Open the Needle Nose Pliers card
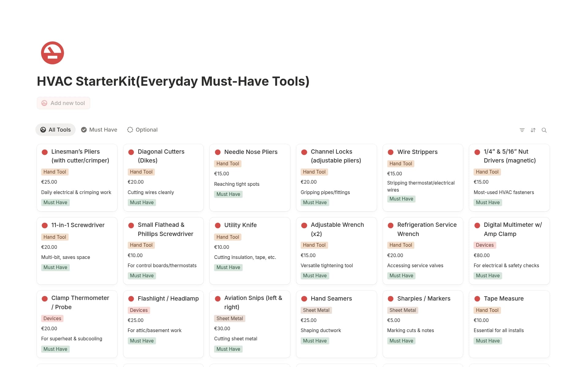The height and width of the screenshot is (367, 588). (x=251, y=152)
